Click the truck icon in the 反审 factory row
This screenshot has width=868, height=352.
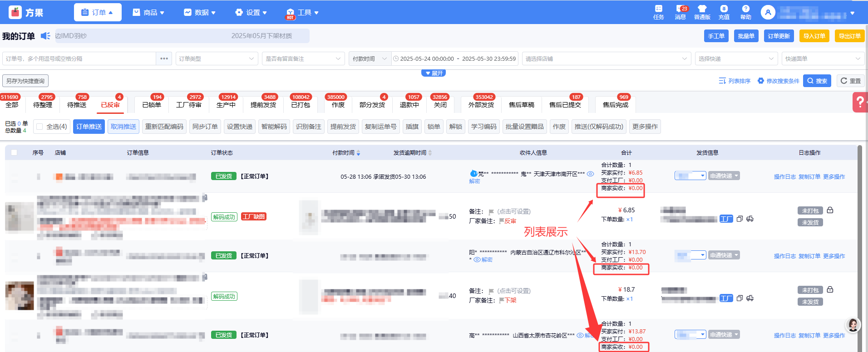click(x=750, y=219)
